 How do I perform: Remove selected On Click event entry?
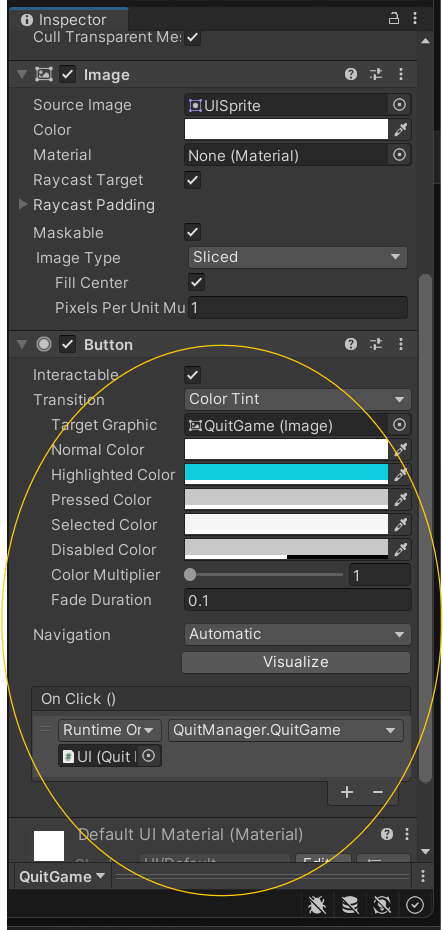378,792
